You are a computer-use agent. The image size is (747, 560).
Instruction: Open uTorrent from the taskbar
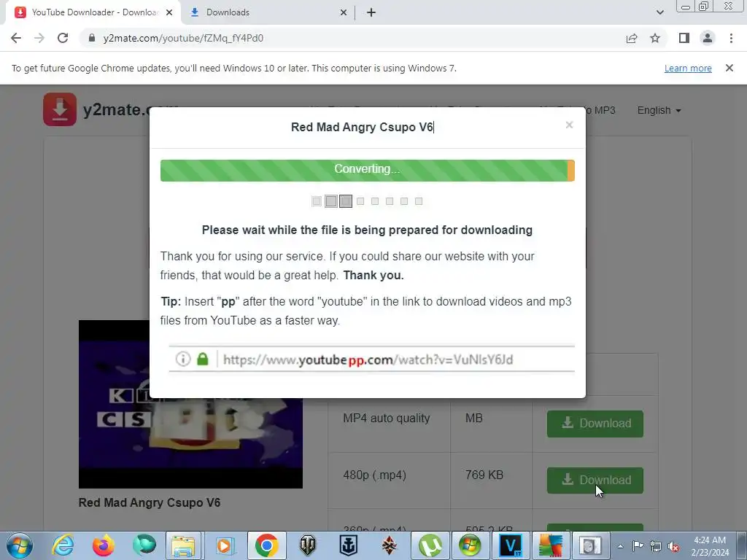(x=430, y=545)
